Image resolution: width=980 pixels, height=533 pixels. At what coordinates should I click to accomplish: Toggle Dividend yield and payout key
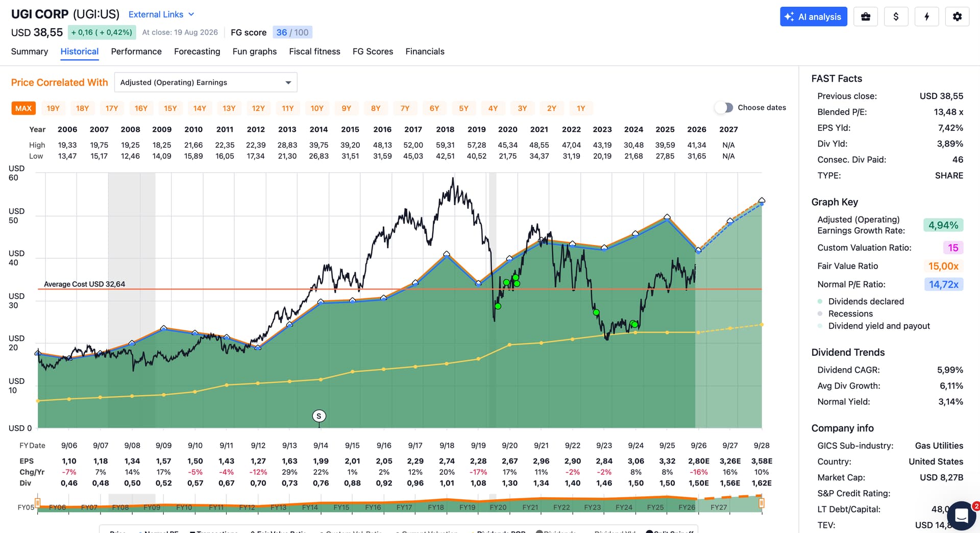tap(874, 326)
